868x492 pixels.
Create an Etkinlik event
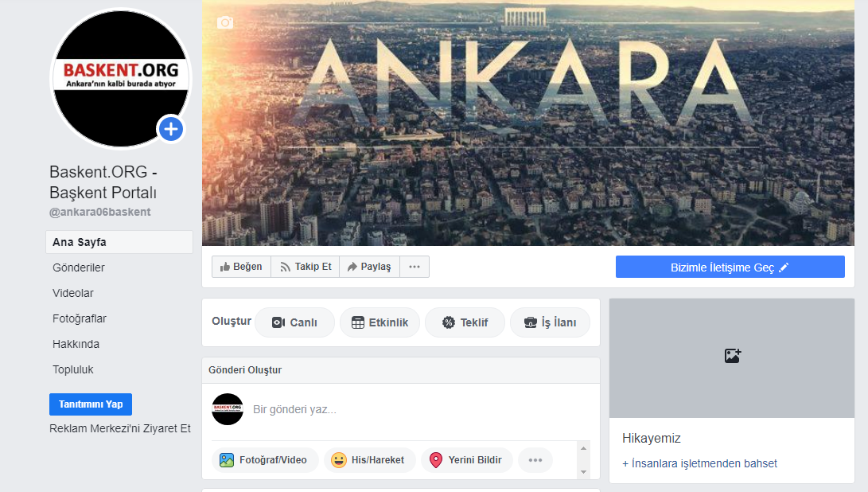(x=380, y=322)
